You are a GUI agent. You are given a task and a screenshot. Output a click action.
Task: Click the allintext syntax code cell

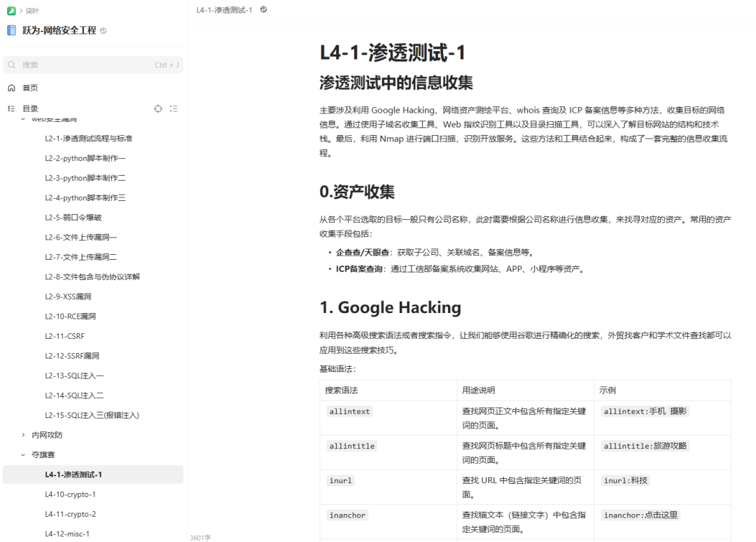tap(349, 411)
